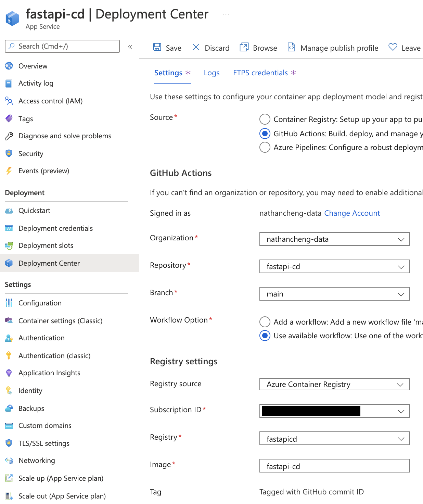Collapse the sidebar with double chevron
423x504 pixels.
coord(130,47)
